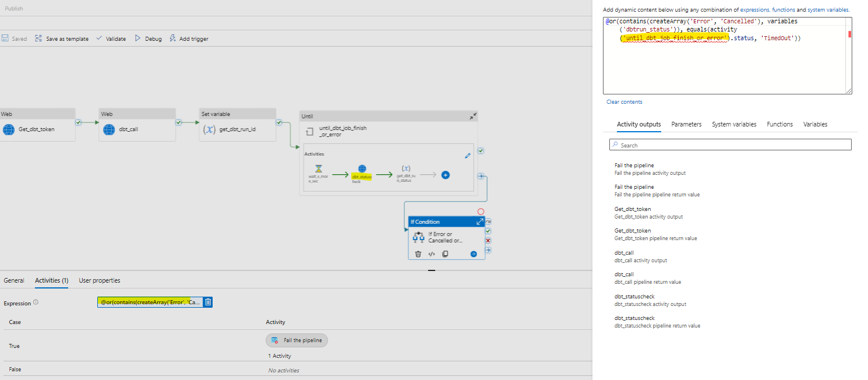Screen dimensions: 868x380
Task: Insert Fail the pipeline pipeline return value
Action: point(657,191)
